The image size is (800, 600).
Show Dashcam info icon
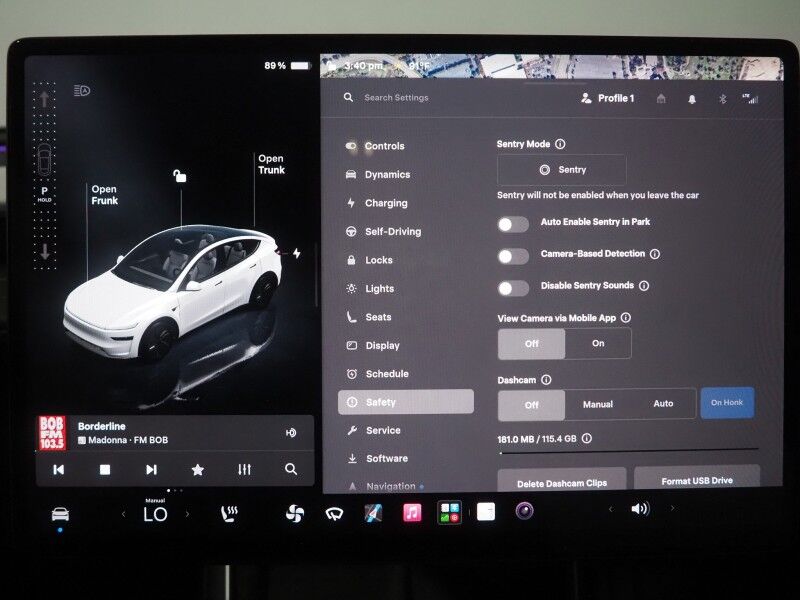[546, 380]
